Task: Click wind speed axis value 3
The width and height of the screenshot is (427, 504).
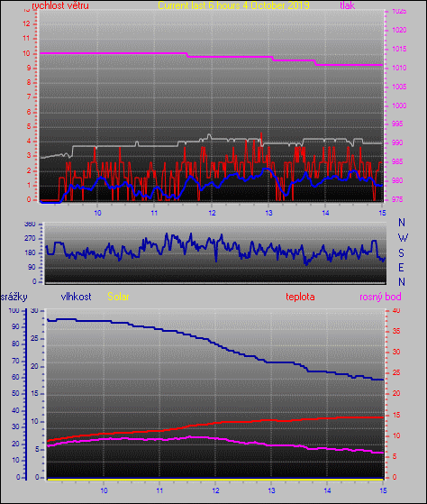Action: coord(28,156)
